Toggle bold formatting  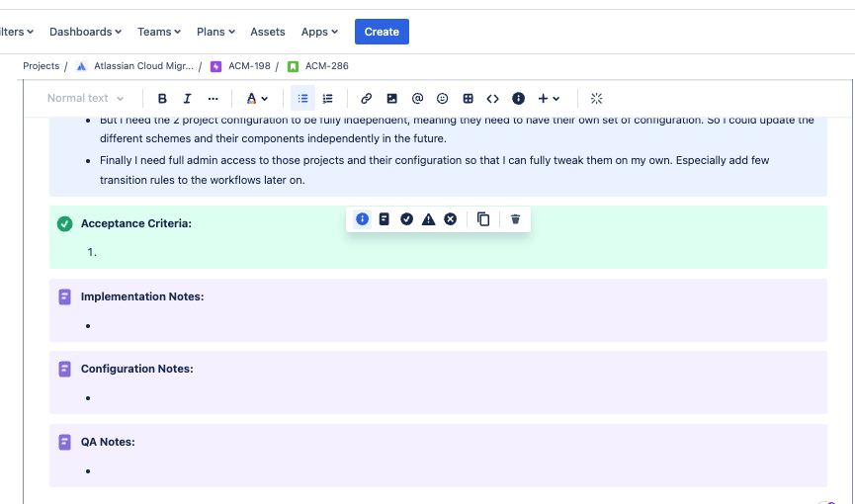pyautogui.click(x=162, y=99)
